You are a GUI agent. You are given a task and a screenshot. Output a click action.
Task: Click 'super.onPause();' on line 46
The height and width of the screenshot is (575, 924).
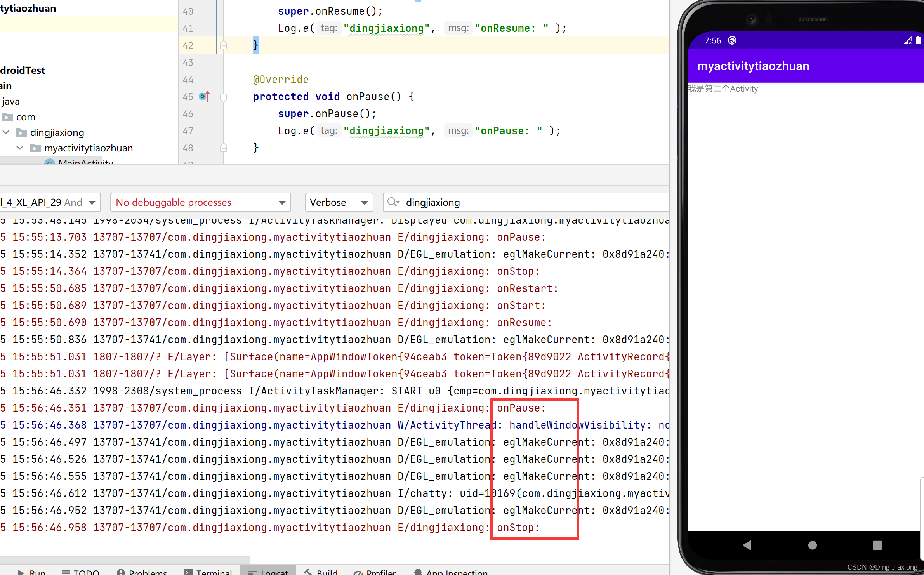coord(327,114)
